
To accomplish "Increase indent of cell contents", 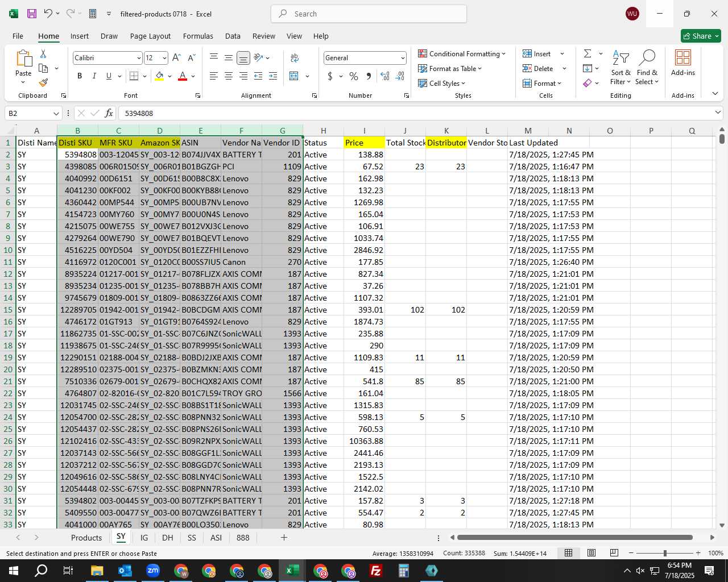I will coord(273,76).
